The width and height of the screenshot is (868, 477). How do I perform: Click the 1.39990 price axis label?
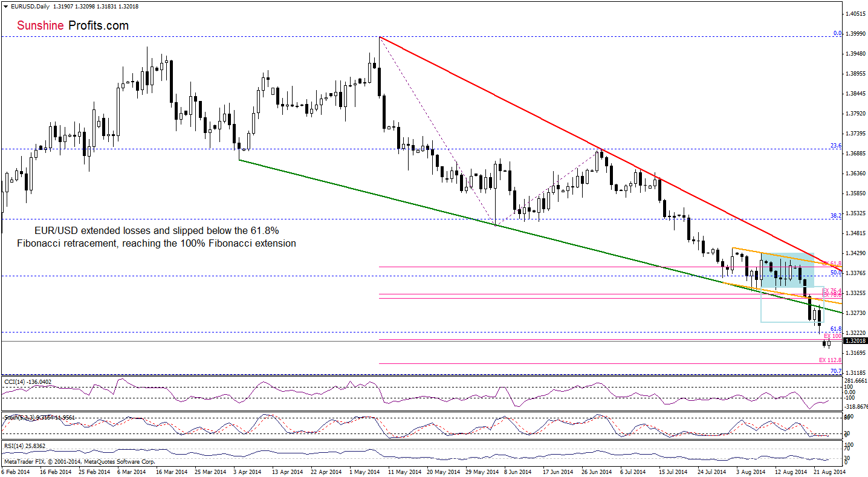(x=855, y=34)
